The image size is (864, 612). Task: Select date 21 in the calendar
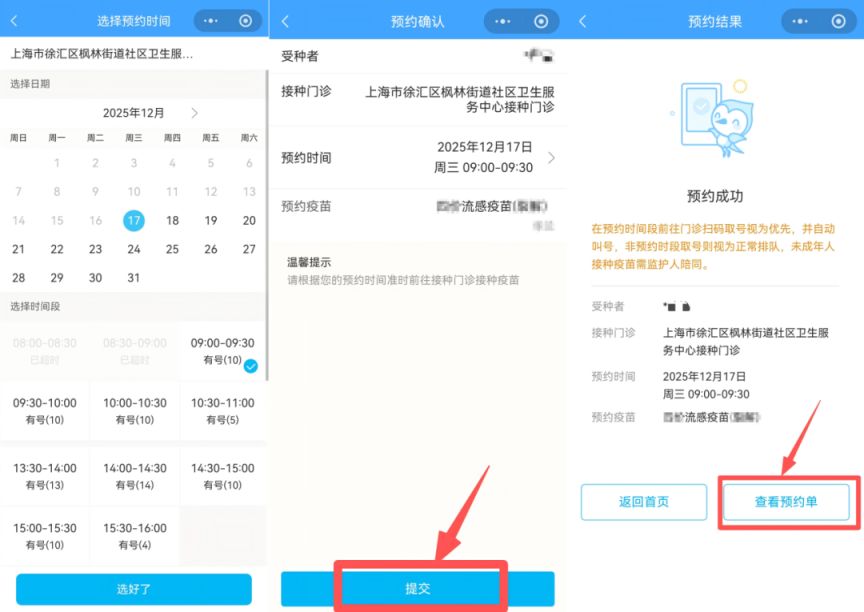pyautogui.click(x=18, y=249)
